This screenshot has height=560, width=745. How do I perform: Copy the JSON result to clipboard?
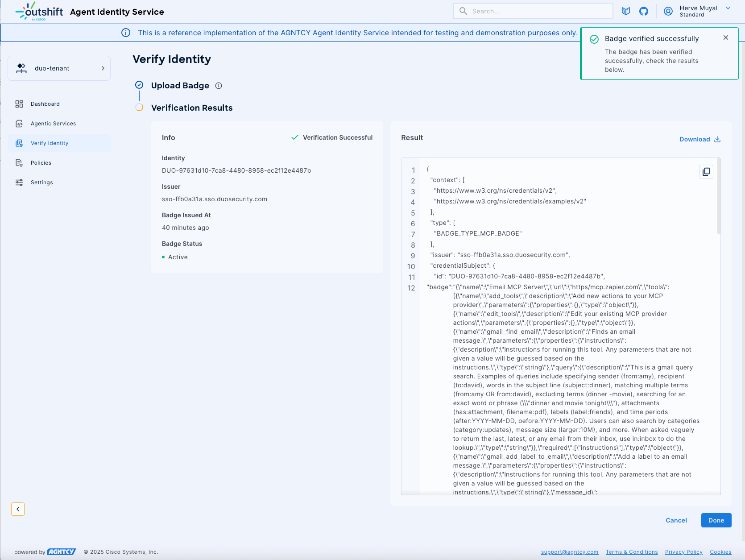tap(706, 172)
